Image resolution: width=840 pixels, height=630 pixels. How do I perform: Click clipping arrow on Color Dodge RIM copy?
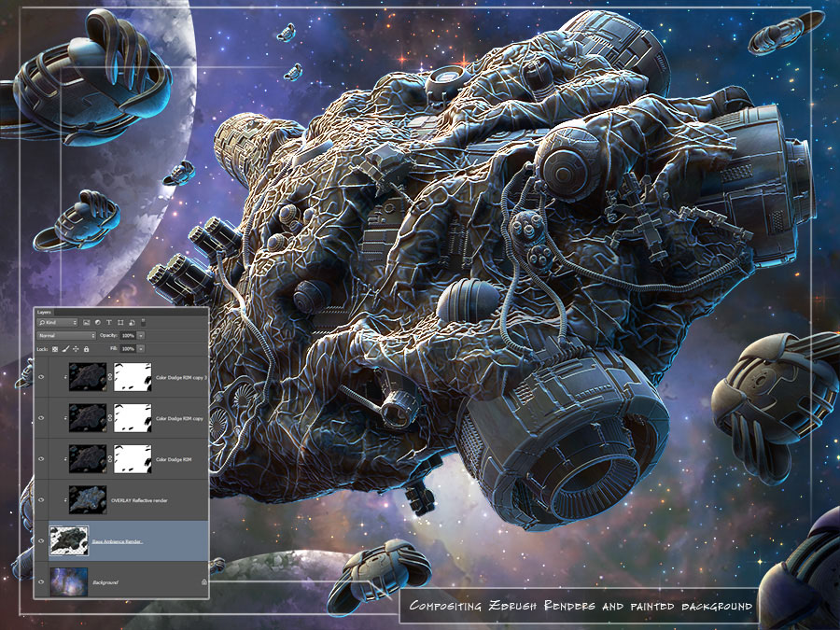click(65, 418)
